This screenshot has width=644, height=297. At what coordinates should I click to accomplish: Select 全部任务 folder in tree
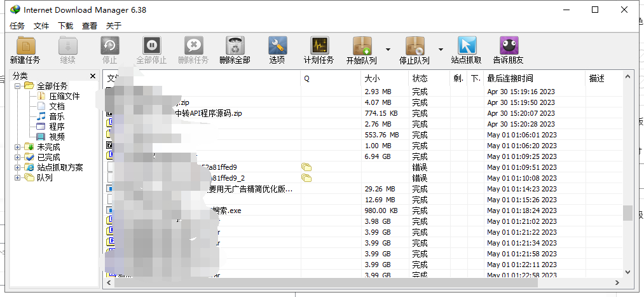pos(52,86)
